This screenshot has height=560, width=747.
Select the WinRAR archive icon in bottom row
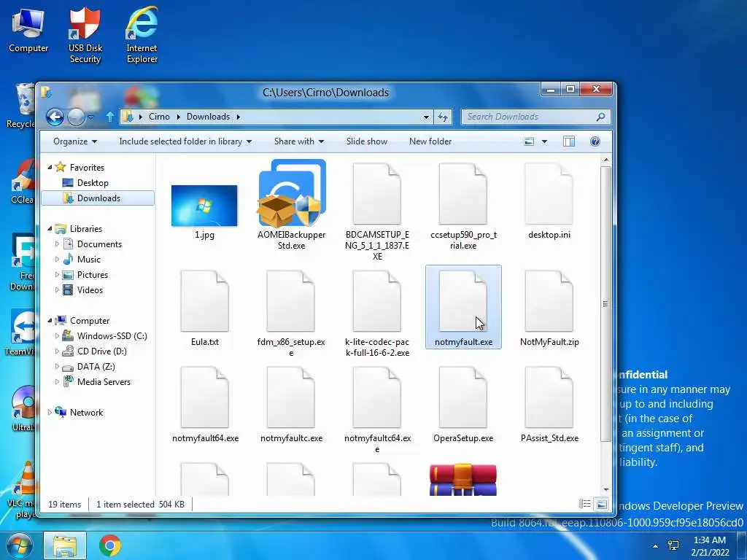click(x=463, y=480)
